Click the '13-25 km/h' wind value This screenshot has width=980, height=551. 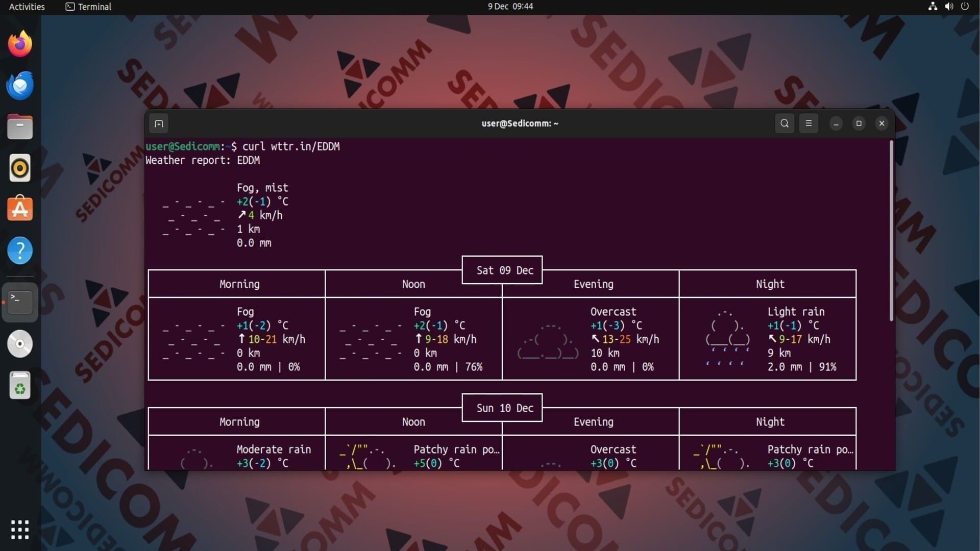pos(630,339)
